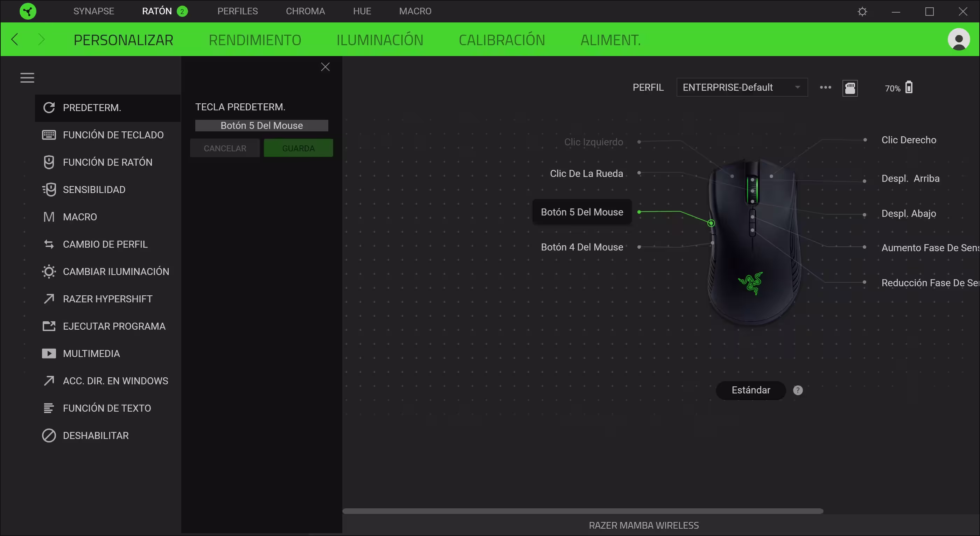Click the help question mark icon
This screenshot has height=536, width=980.
798,390
